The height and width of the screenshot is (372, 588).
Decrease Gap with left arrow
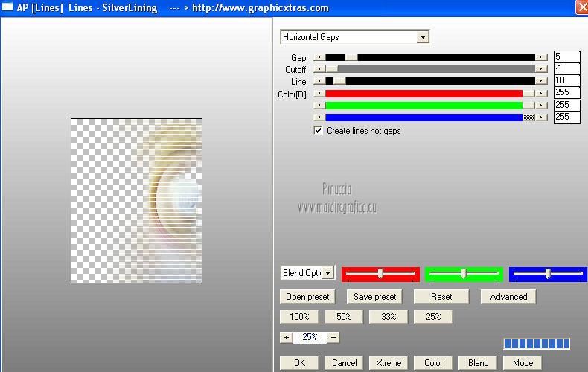tap(319, 57)
